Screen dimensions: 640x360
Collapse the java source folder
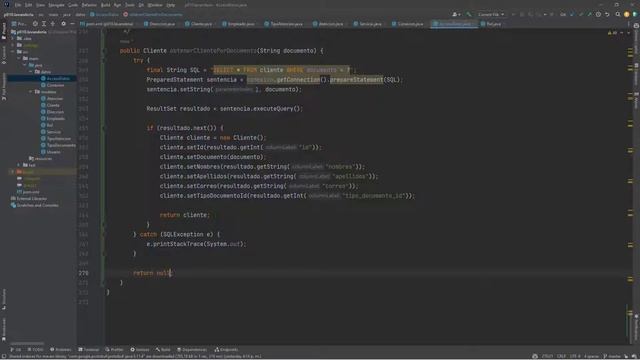(24, 65)
